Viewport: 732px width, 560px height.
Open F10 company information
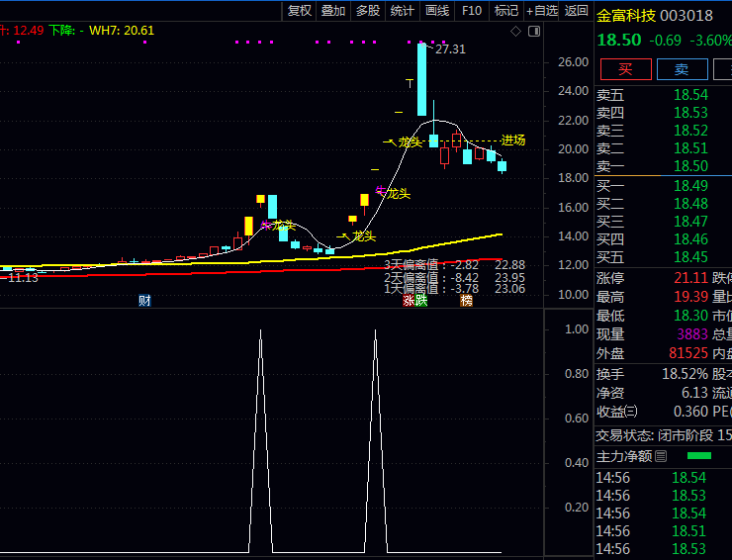click(472, 11)
